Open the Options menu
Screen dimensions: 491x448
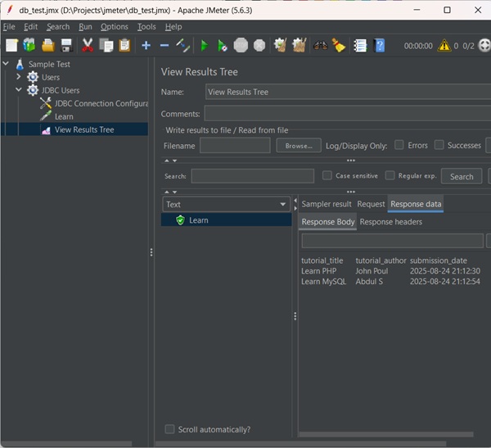pos(115,27)
